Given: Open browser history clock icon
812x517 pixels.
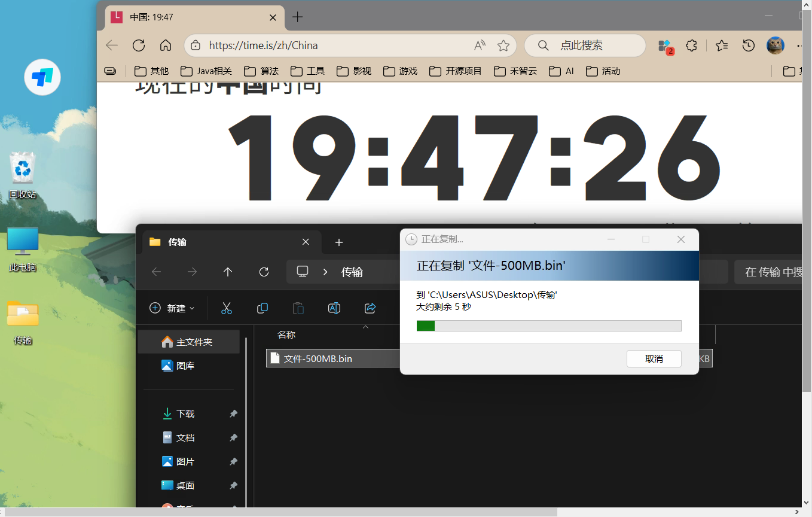Looking at the screenshot, I should [748, 45].
